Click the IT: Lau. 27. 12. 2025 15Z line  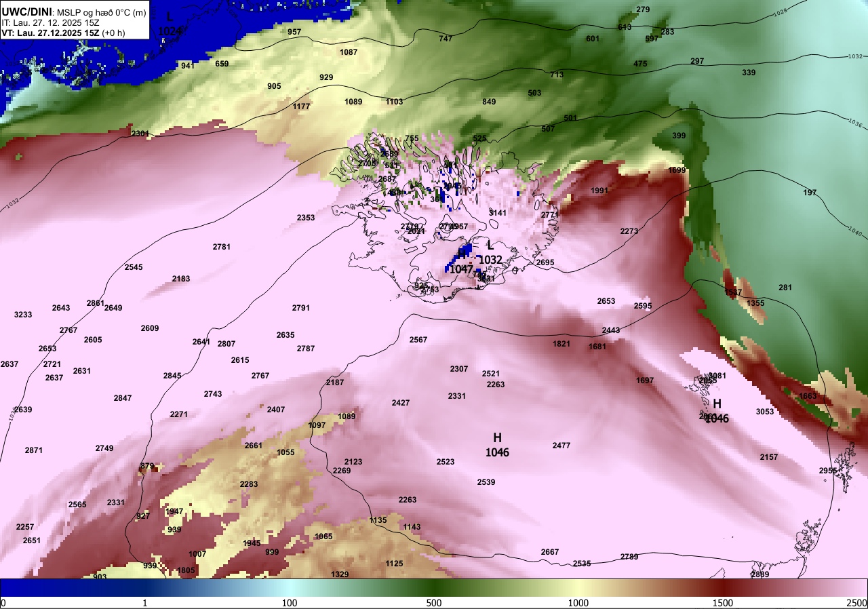click(52, 22)
